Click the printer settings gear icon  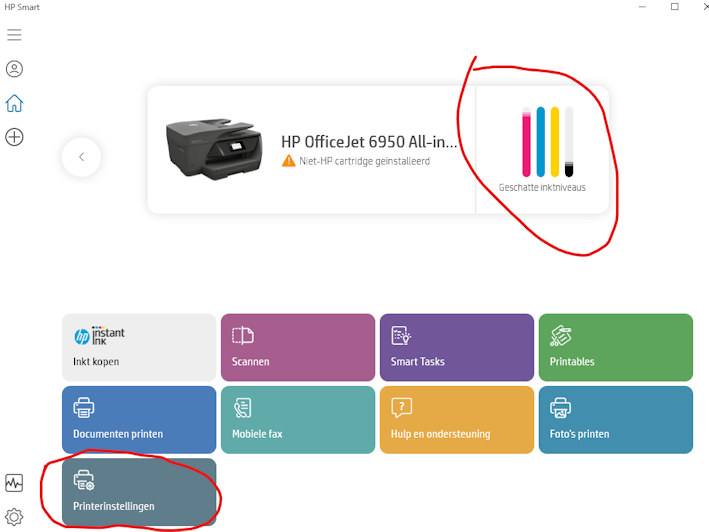(x=84, y=480)
